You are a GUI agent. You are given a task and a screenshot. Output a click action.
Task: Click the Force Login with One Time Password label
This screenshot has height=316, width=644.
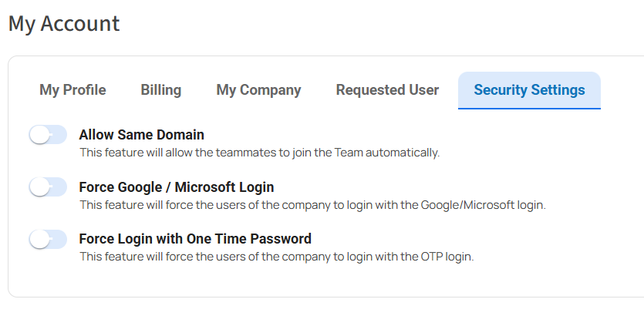[195, 238]
